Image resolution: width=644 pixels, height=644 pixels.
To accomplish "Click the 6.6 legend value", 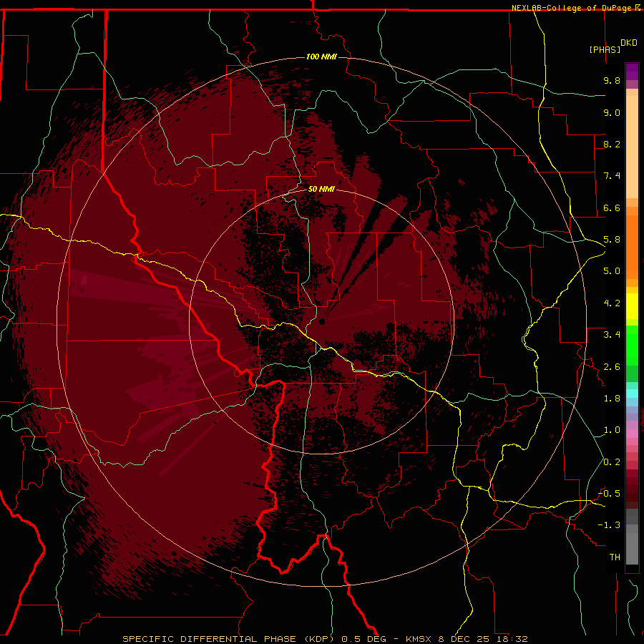I will click(x=612, y=208).
